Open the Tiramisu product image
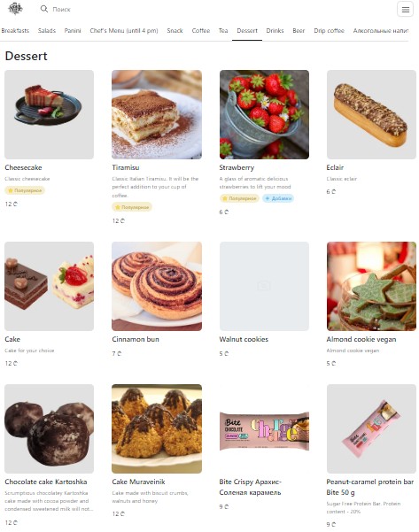419x532 pixels. click(x=157, y=115)
